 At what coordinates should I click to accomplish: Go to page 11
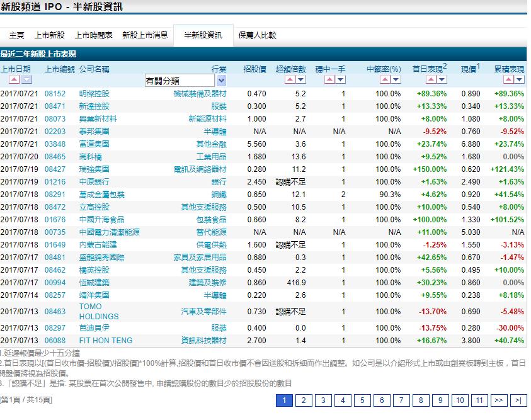pyautogui.click(x=479, y=400)
